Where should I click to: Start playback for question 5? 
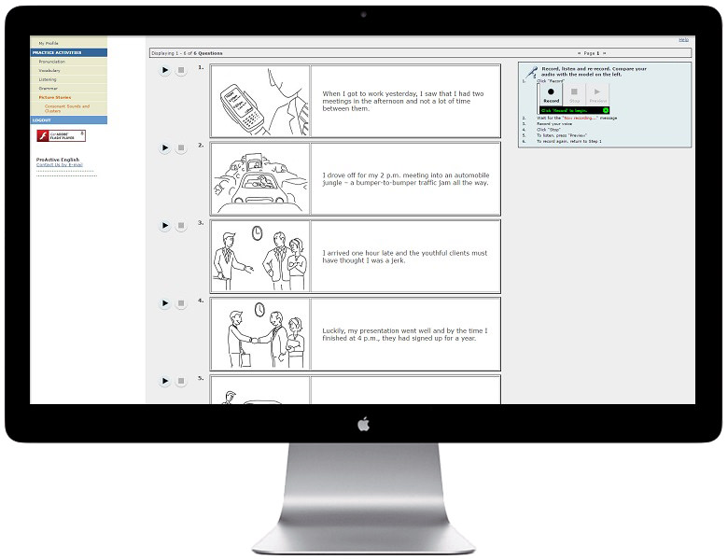pos(165,381)
